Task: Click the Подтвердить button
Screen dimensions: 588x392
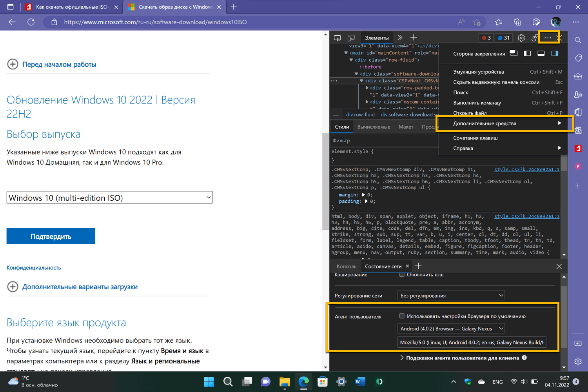Action: (51, 236)
